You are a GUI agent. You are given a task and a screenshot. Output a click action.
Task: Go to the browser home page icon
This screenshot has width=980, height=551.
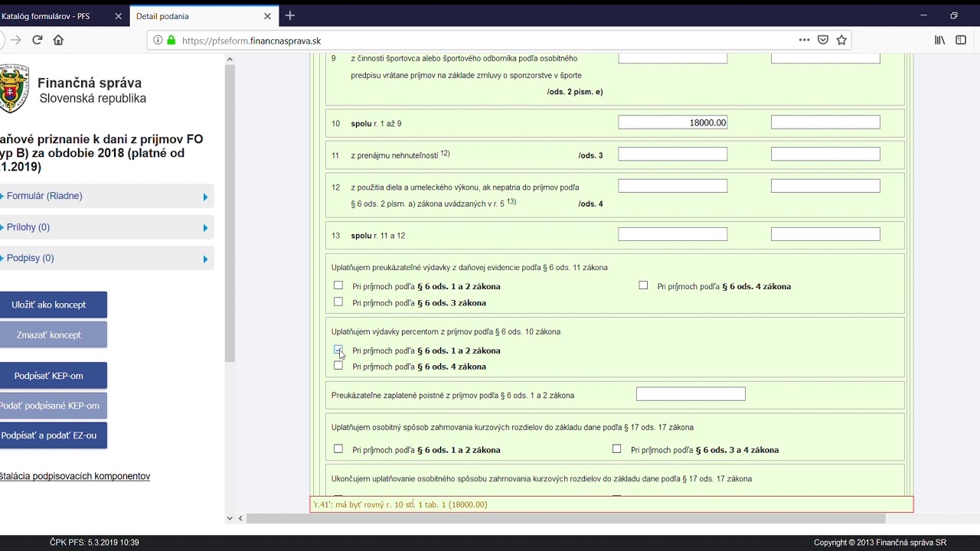tap(58, 40)
